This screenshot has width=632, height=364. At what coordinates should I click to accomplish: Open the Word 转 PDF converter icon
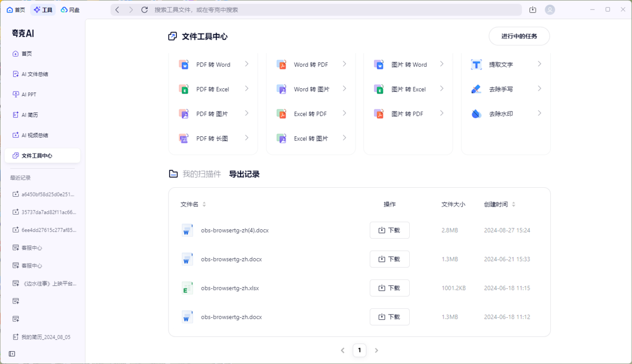[281, 65]
